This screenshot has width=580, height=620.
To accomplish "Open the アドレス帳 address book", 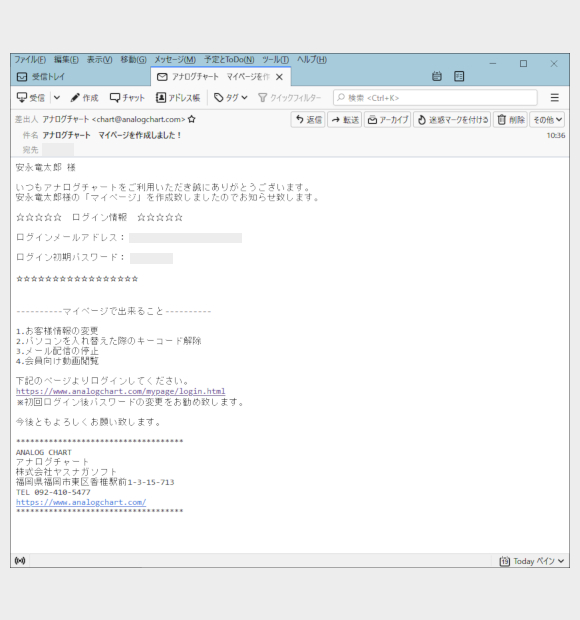I will [178, 98].
